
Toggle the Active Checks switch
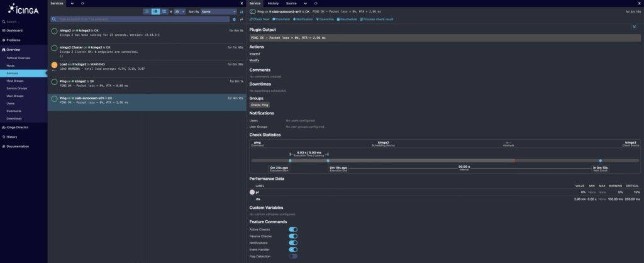click(293, 229)
